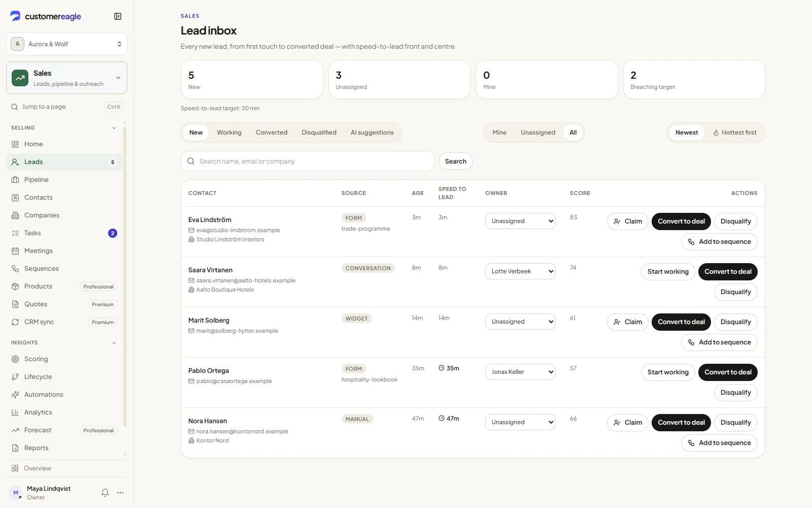812x508 pixels.
Task: Switch to Disqualified tab
Action: 319,133
